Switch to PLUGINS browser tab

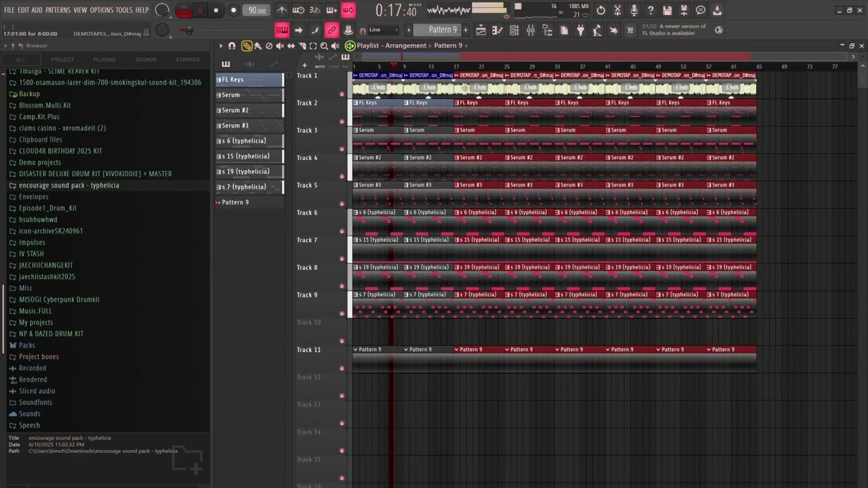[104, 60]
